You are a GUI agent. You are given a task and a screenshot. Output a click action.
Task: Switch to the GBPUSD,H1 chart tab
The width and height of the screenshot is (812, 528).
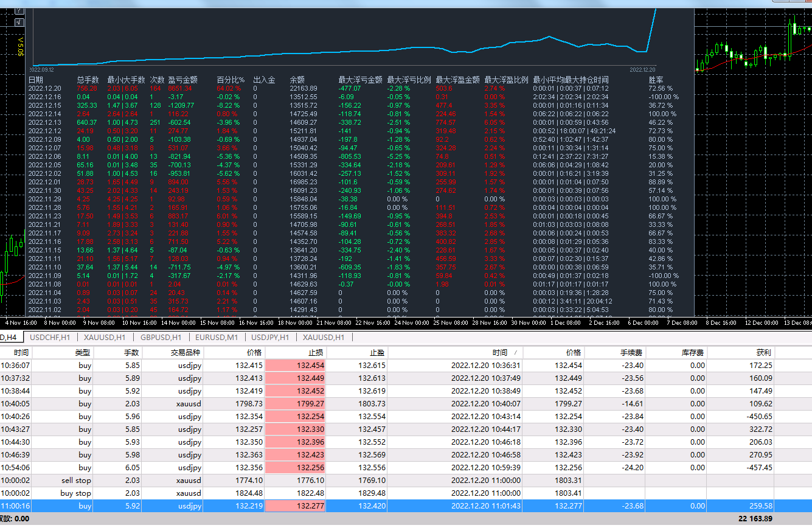(x=161, y=337)
